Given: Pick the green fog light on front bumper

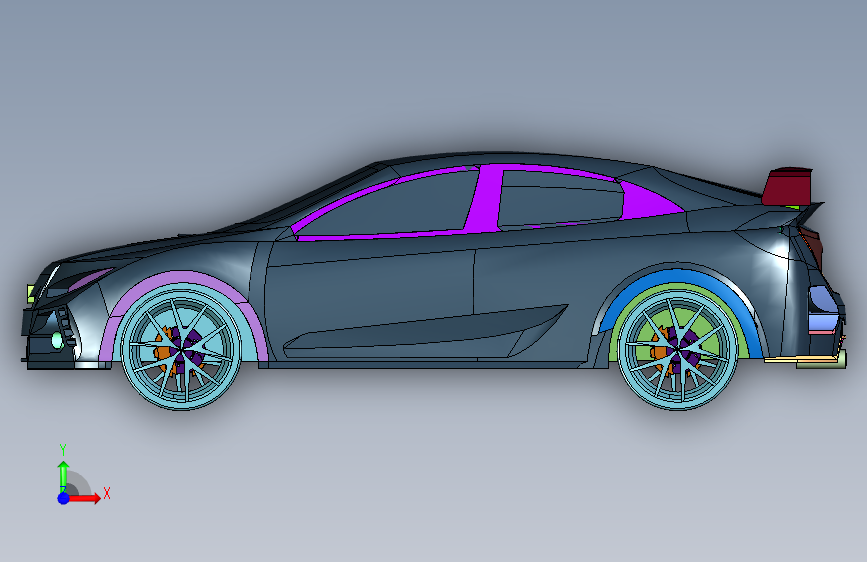Looking at the screenshot, I should coord(57,340).
